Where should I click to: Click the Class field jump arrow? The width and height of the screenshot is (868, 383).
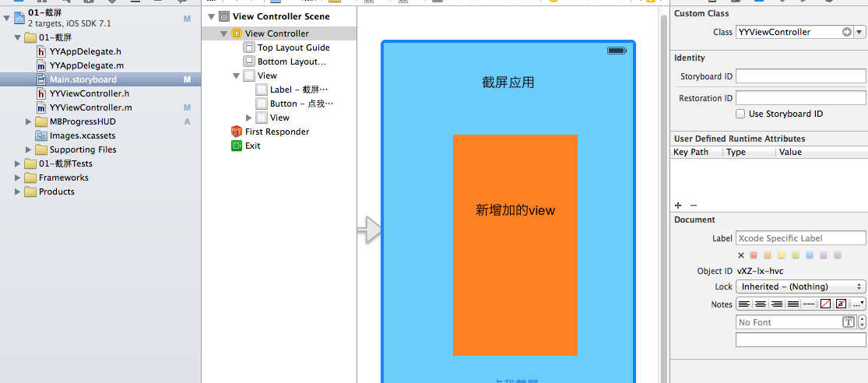coord(846,32)
